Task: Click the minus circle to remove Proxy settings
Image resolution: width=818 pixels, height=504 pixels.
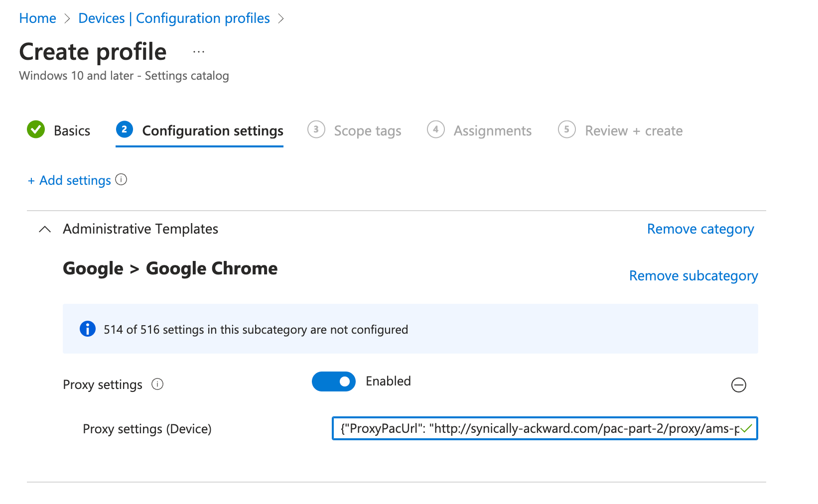Action: click(738, 385)
